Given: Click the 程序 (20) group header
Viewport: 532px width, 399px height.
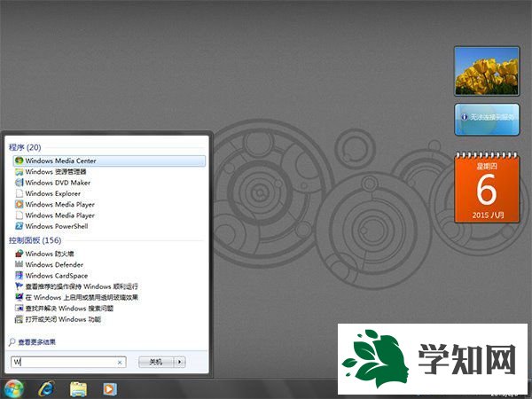Looking at the screenshot, I should click(x=25, y=147).
